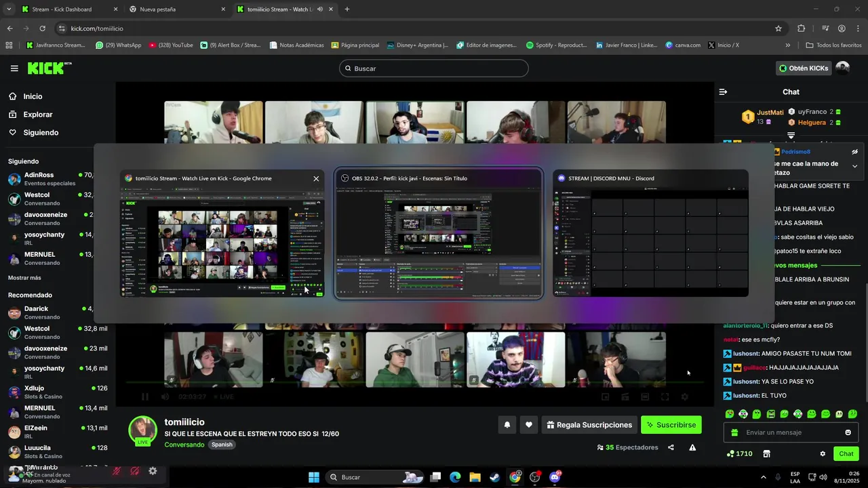Mute the tomiilicio Stream tab audio

click(319, 9)
